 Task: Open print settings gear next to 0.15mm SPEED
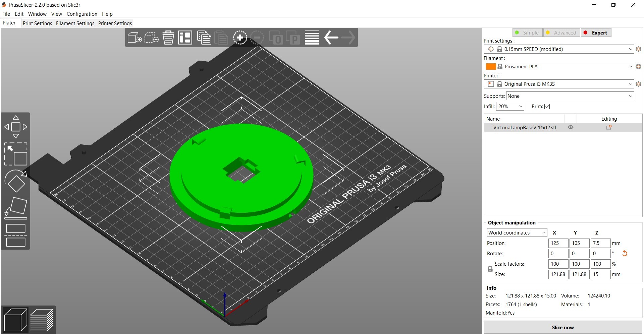point(638,49)
